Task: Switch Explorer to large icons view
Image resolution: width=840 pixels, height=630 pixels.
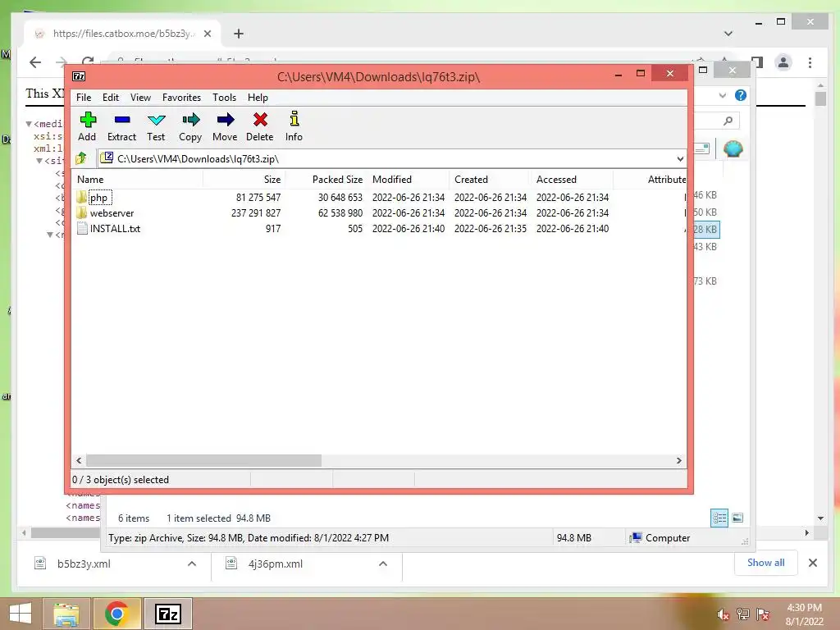Action: pyautogui.click(x=737, y=518)
